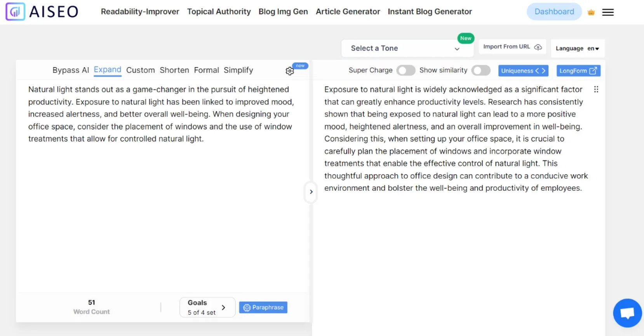This screenshot has width=644, height=336.
Task: Open the chat support bubble
Action: (627, 313)
